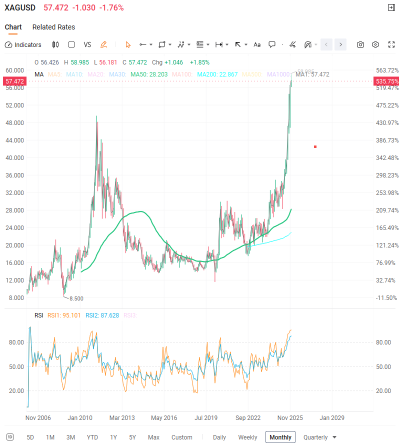Switch to Daily interval
The image size is (399, 444).
(x=219, y=437)
